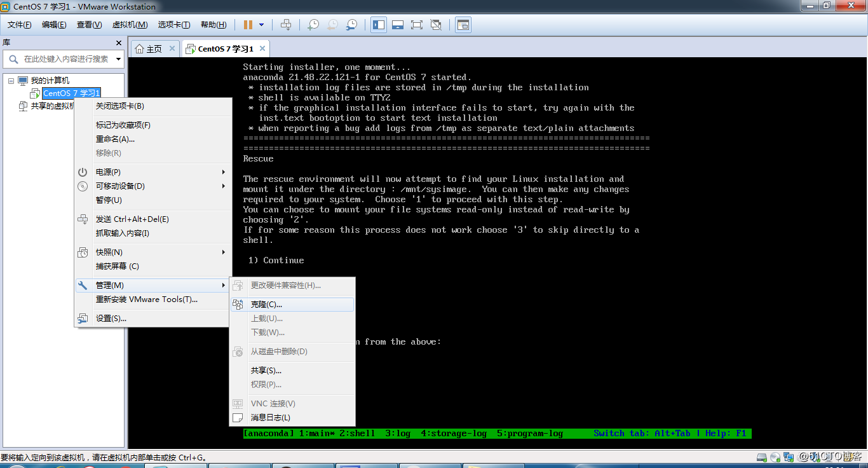Click the hard disk status bar icon

(761, 457)
